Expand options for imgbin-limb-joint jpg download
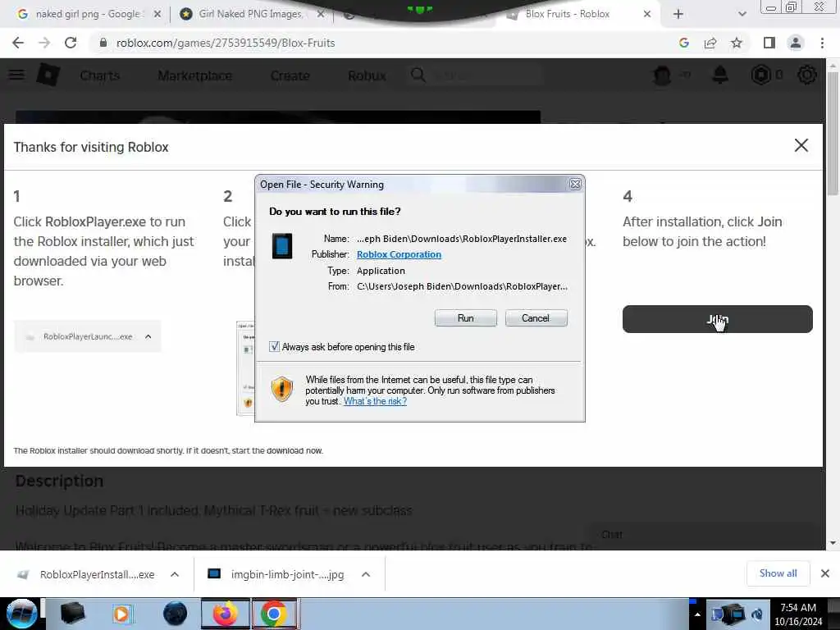The width and height of the screenshot is (840, 630). click(x=366, y=574)
